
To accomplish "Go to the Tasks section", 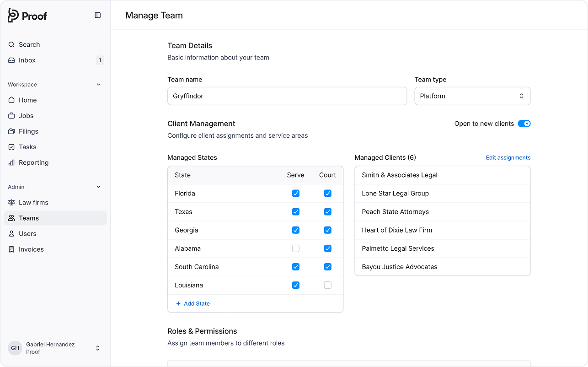I will coord(27,146).
